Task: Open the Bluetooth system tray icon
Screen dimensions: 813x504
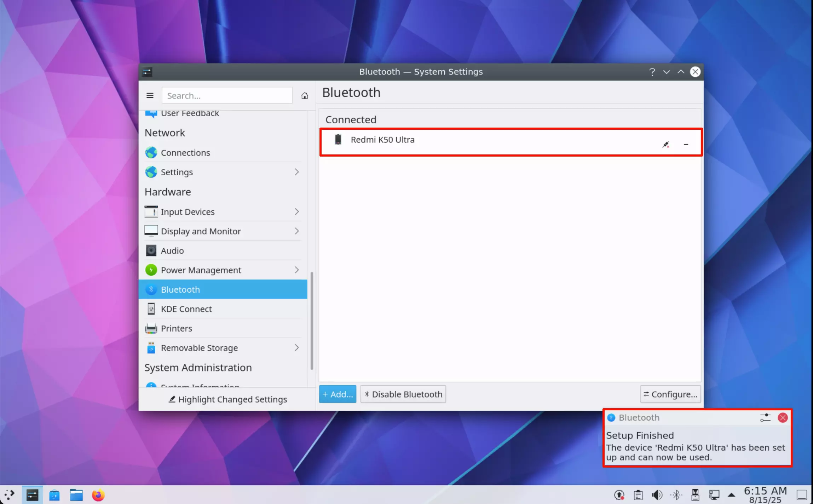Action: 676,495
